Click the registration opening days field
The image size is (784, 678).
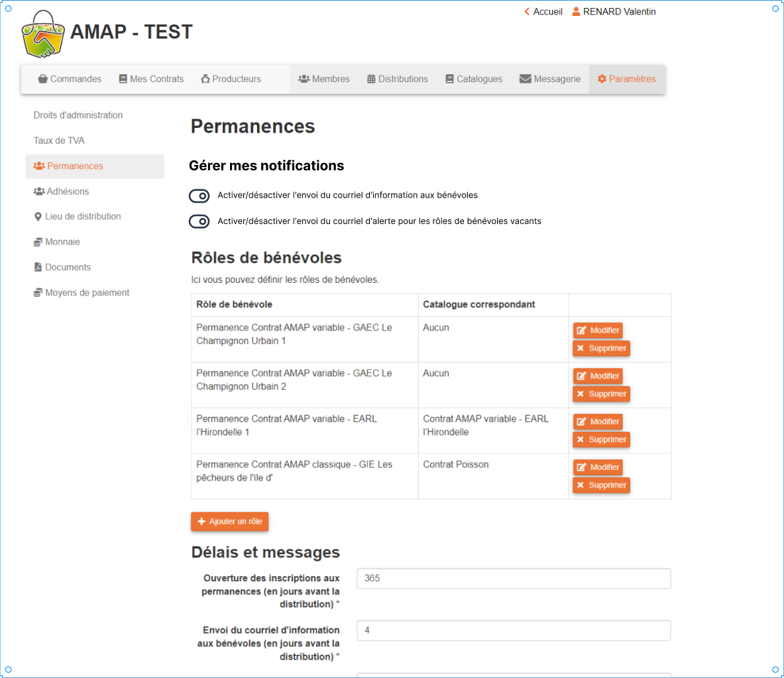[x=514, y=579]
